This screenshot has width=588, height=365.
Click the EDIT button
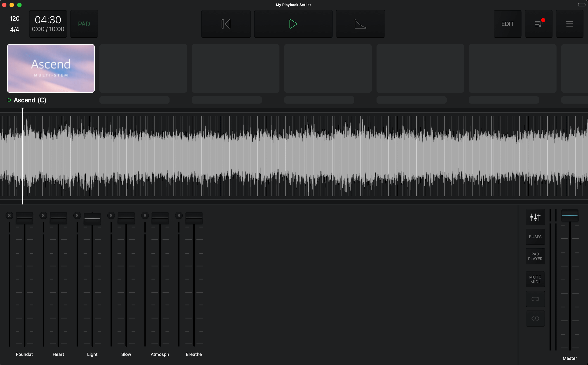508,24
